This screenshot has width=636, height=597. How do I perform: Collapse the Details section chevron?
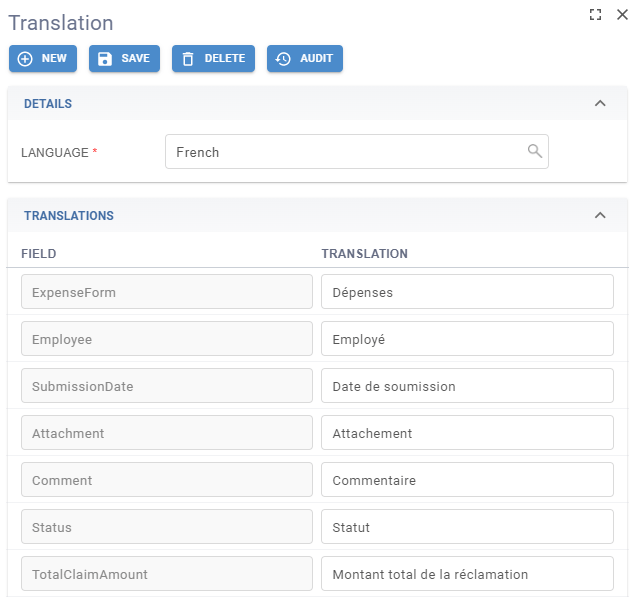600,103
